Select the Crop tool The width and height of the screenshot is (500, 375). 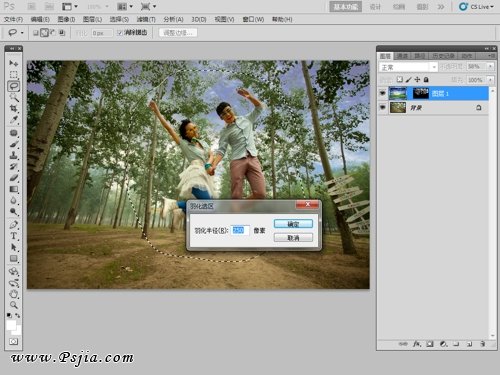pyautogui.click(x=14, y=108)
